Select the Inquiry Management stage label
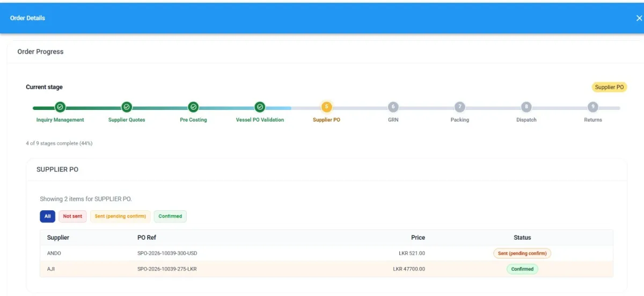 pos(60,120)
